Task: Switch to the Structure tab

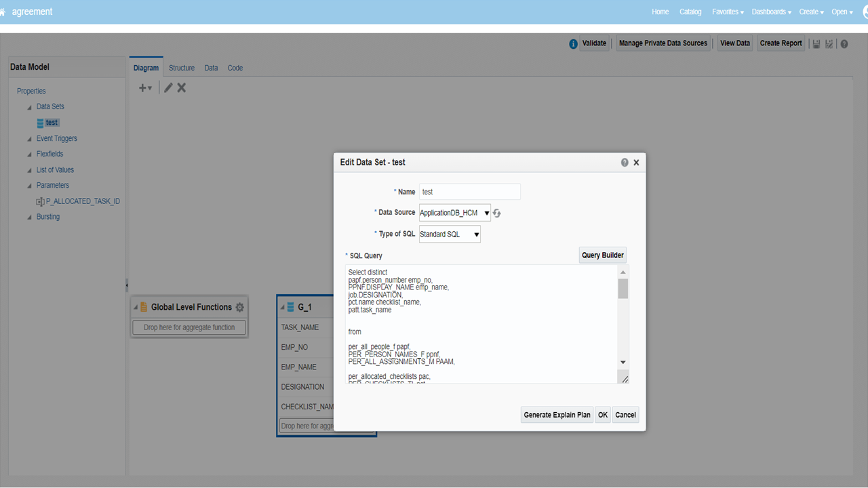Action: (182, 68)
